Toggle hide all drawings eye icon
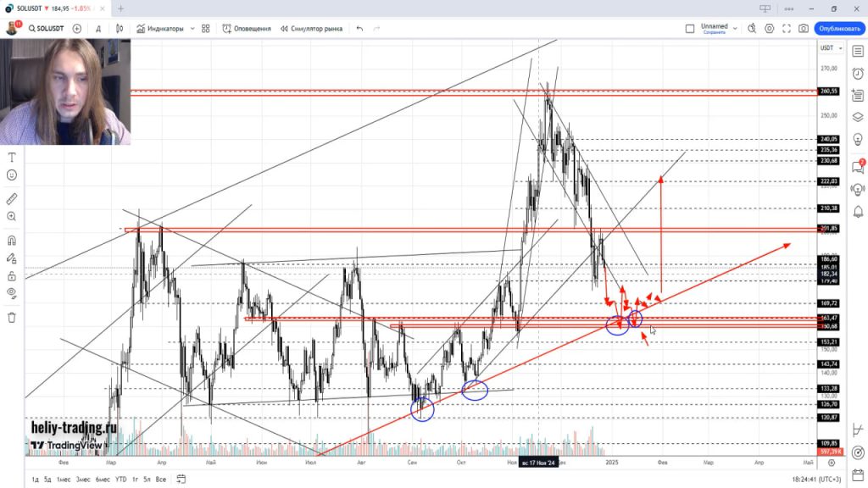Viewport: 868px width, 488px height. pos(12,293)
